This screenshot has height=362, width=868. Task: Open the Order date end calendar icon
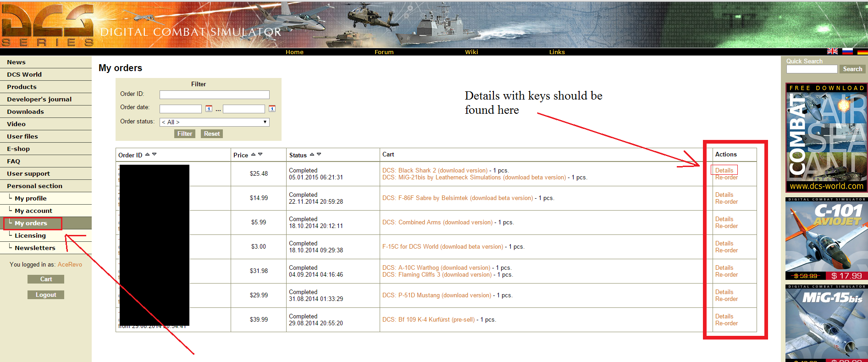click(x=272, y=109)
